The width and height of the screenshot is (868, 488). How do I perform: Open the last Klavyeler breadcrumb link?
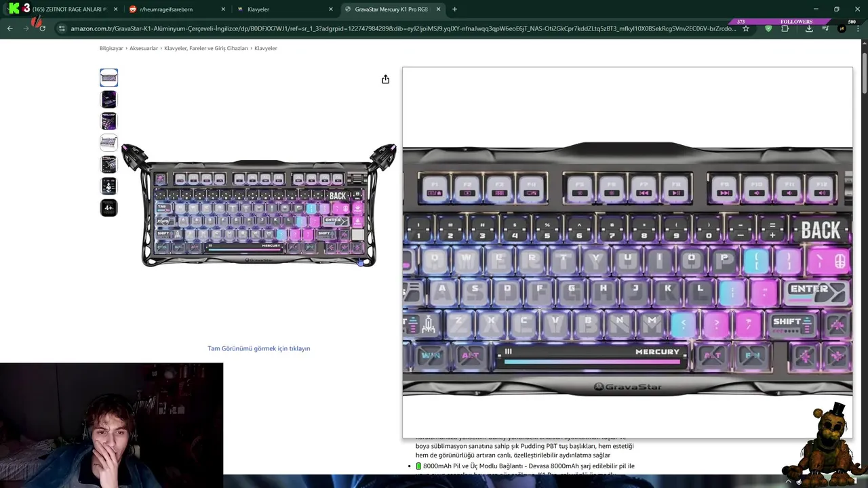[266, 48]
